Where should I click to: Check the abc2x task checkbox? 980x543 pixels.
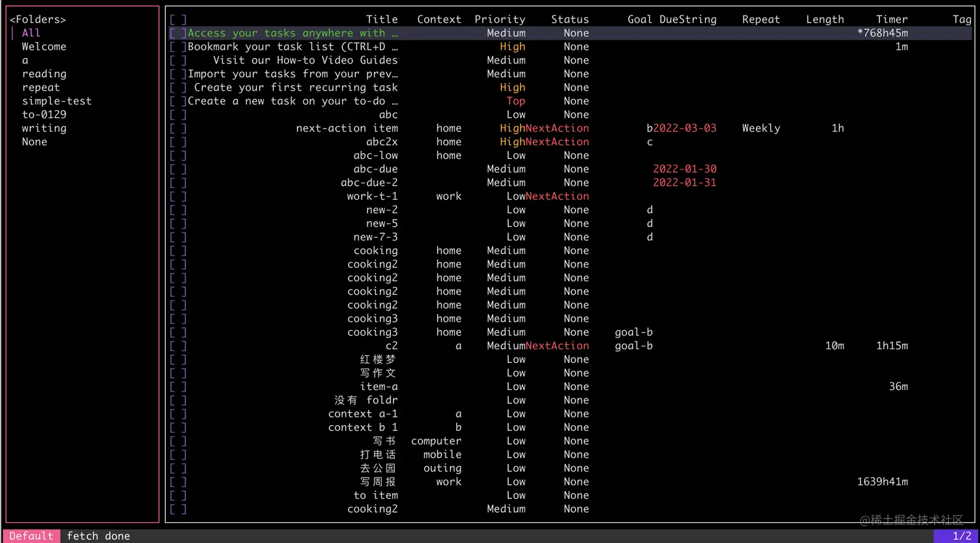178,142
